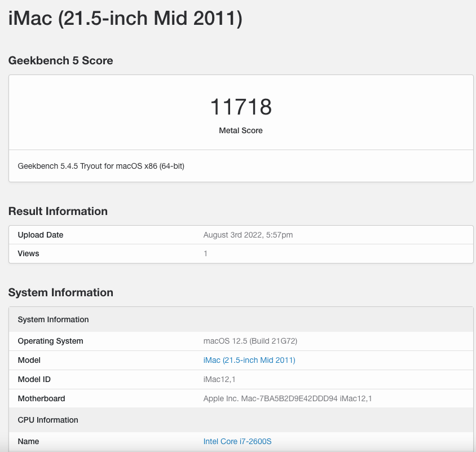
Task: Click the Apple Inc. Mac-7BA5B2D9E42DDD94 motherboard value
Action: pyautogui.click(x=287, y=398)
